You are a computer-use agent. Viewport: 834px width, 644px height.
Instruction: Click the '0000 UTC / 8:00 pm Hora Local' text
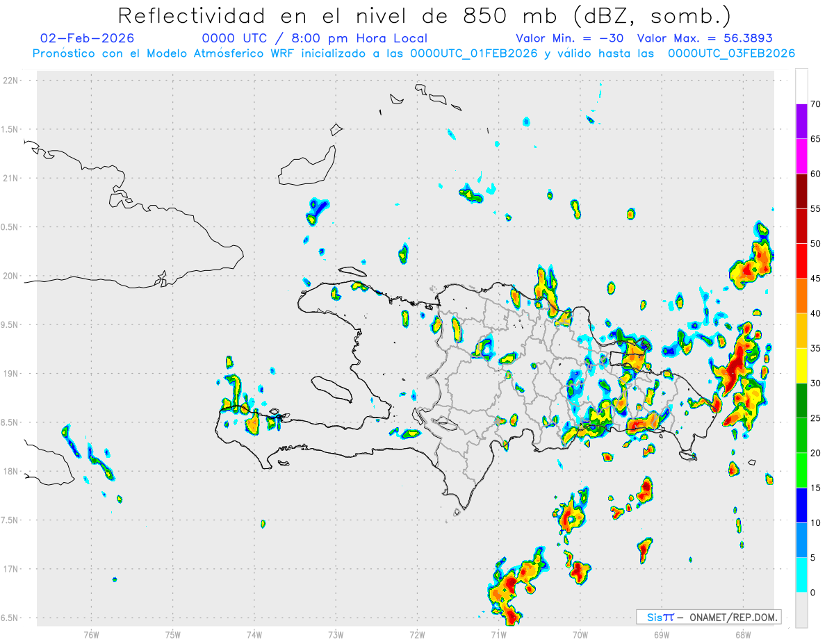coord(315,38)
